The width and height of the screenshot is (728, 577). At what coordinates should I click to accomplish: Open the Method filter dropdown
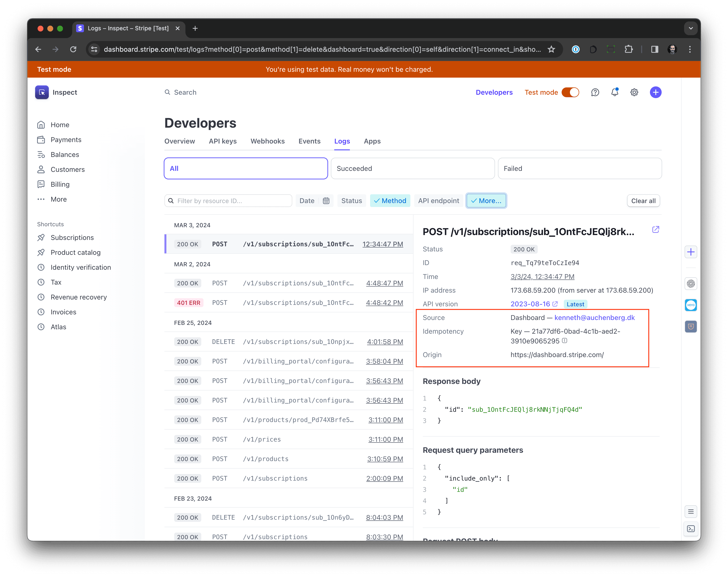[390, 201]
